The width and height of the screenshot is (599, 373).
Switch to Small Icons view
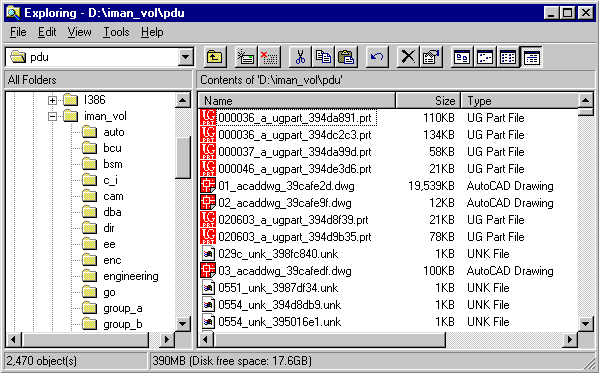[x=485, y=57]
